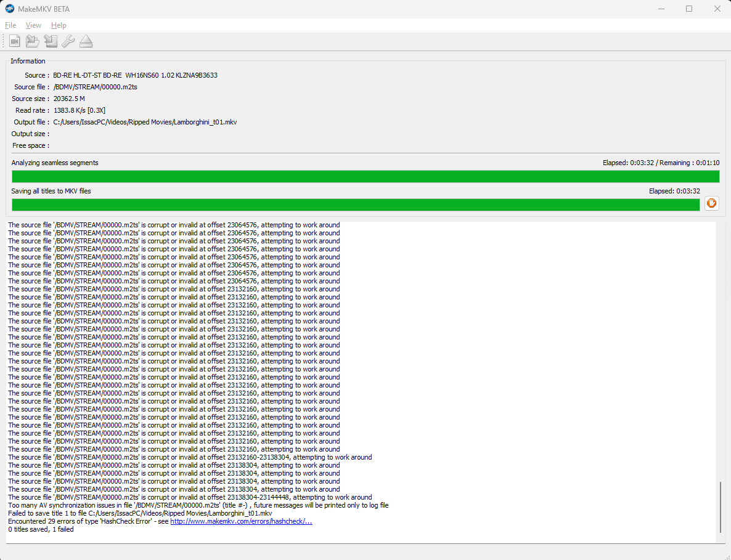The width and height of the screenshot is (731, 560).
Task: Minimize the MakeMKV window
Action: click(x=661, y=9)
